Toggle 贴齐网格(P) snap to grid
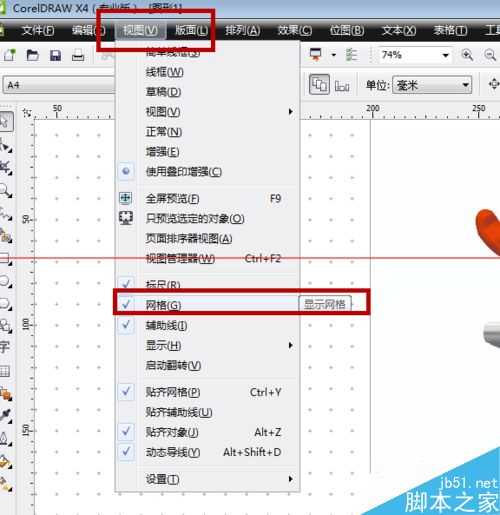Image resolution: width=500 pixels, height=515 pixels. coord(207,392)
